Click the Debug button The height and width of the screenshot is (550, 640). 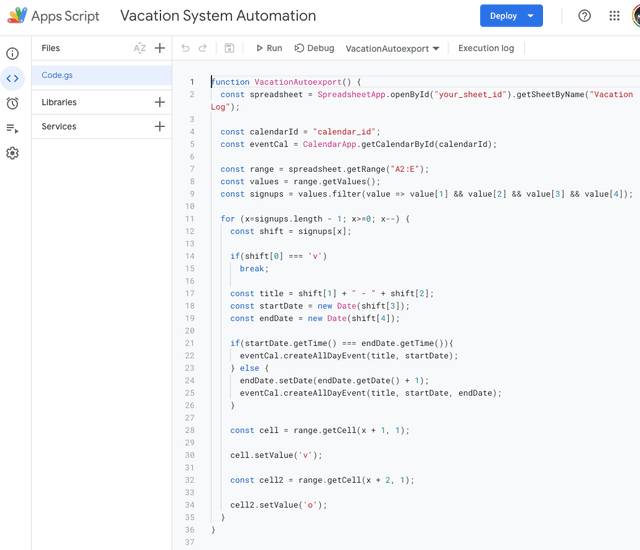coord(314,48)
